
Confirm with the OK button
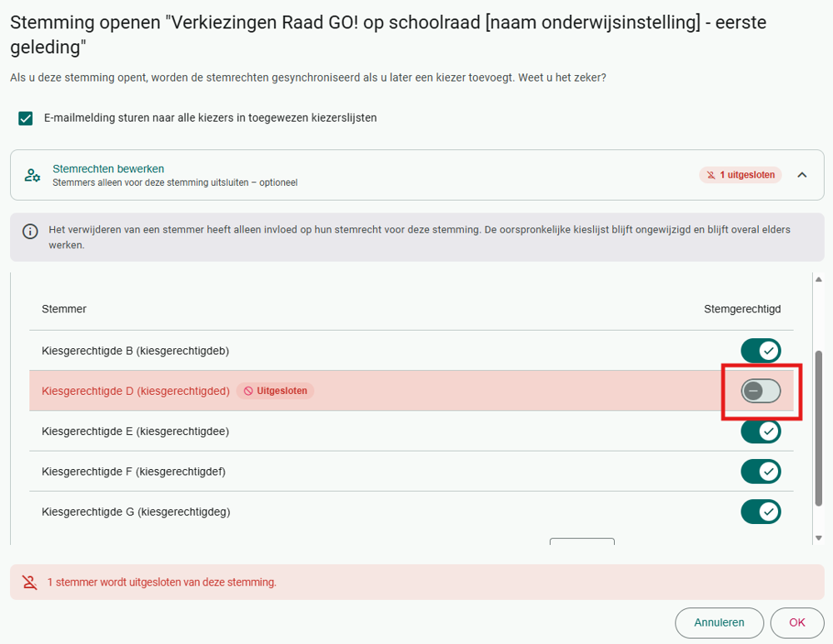[797, 622]
